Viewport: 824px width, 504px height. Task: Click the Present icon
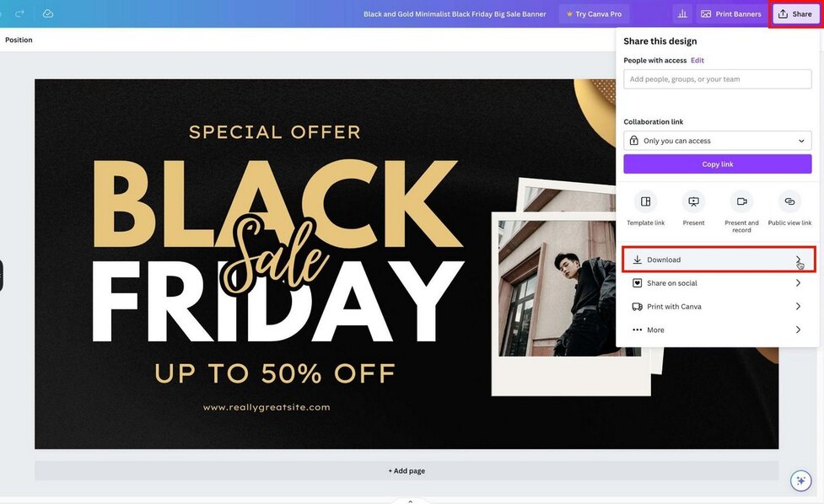(x=693, y=202)
